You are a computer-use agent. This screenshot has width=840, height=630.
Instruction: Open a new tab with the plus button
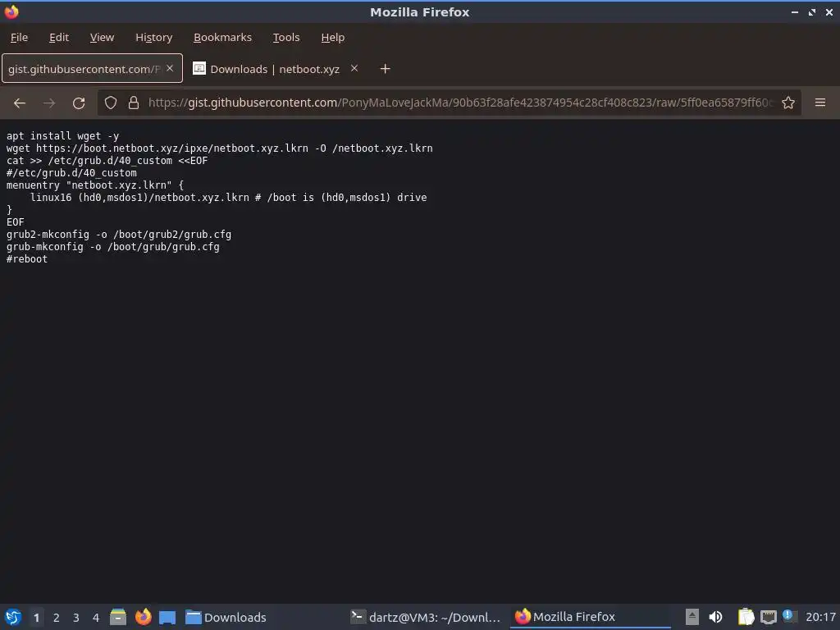click(x=385, y=69)
